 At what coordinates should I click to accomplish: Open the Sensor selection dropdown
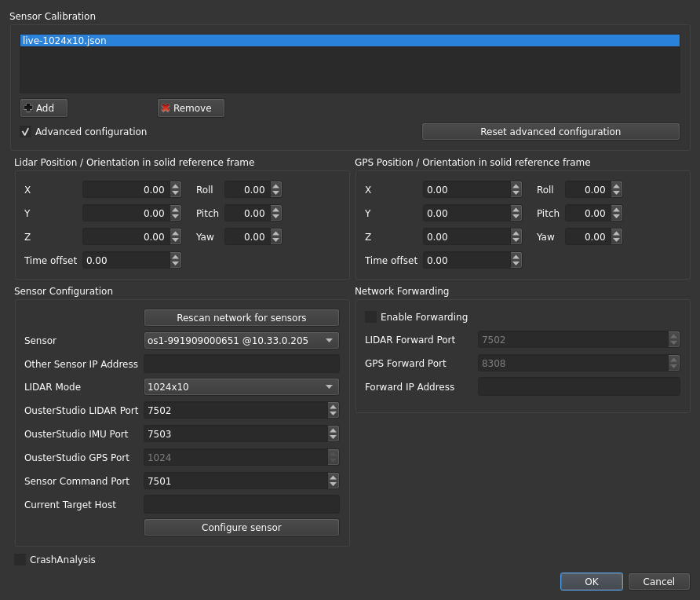(242, 341)
